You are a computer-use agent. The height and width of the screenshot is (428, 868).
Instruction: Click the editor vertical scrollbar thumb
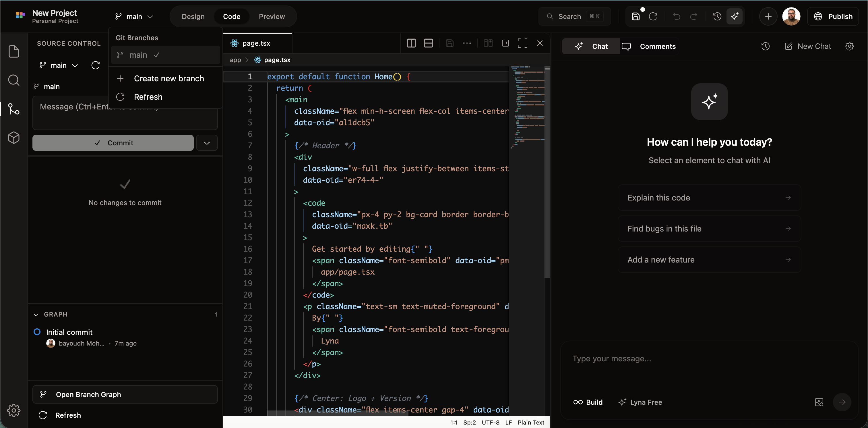(x=547, y=172)
